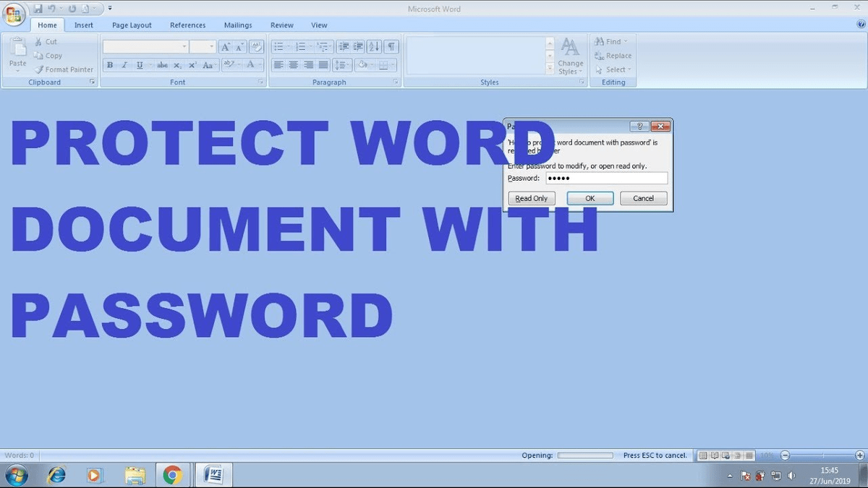This screenshot has width=868, height=488.
Task: Click the Grow Font icon
Action: pos(226,46)
